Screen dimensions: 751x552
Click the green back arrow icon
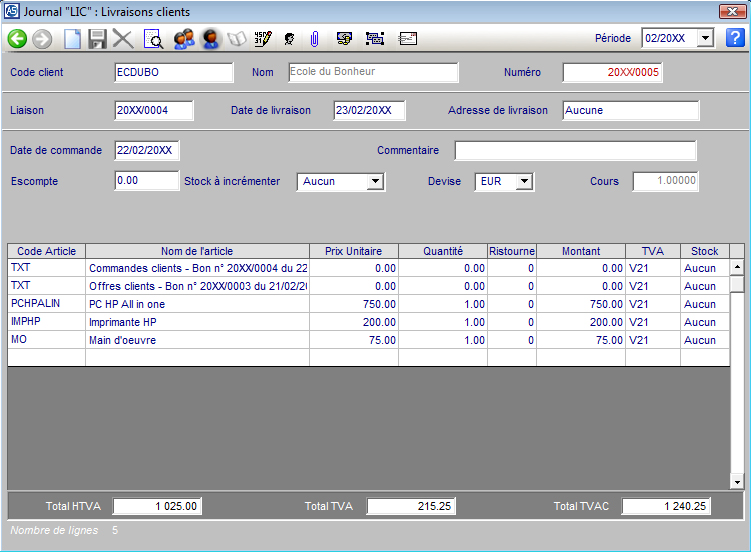(x=17, y=39)
